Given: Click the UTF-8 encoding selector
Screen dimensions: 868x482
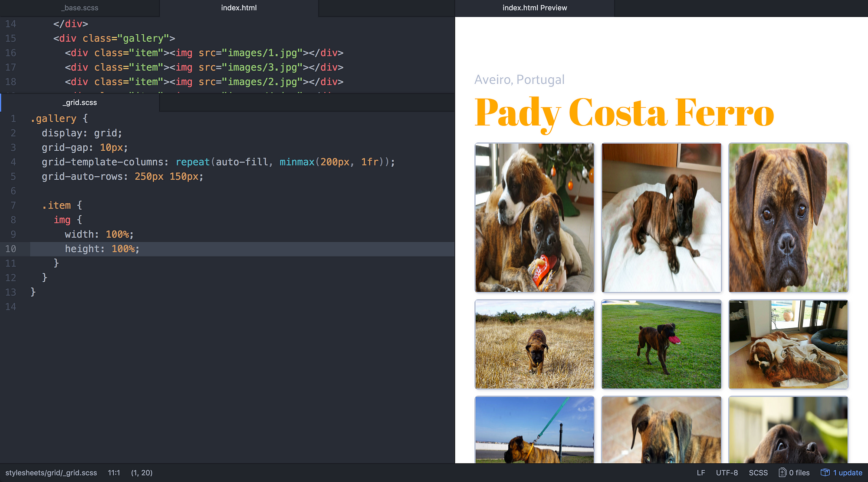Looking at the screenshot, I should coord(727,472).
